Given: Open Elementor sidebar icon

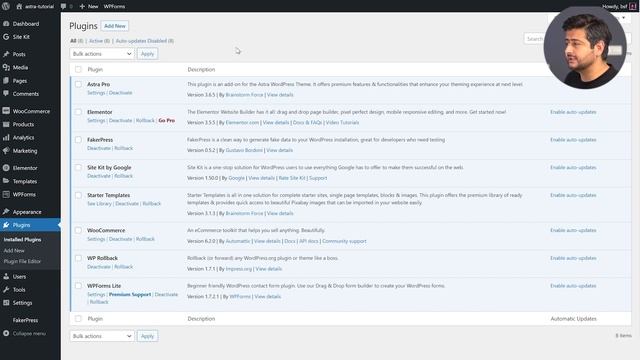Looking at the screenshot, I should [x=6, y=168].
